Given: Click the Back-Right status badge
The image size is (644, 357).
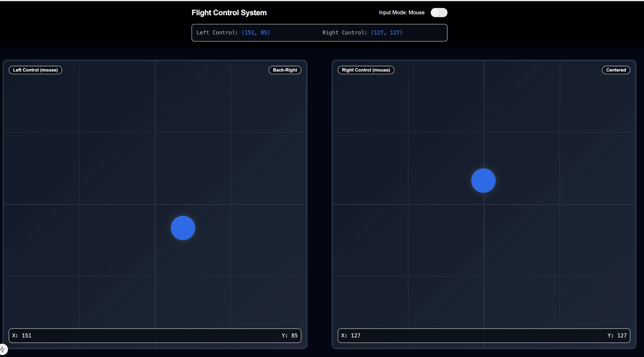Looking at the screenshot, I should tap(285, 70).
